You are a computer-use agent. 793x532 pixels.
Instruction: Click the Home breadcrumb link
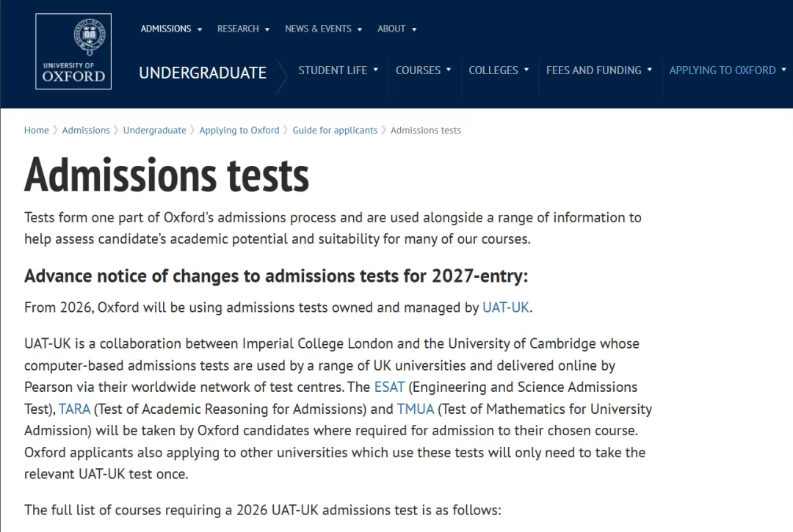point(37,131)
